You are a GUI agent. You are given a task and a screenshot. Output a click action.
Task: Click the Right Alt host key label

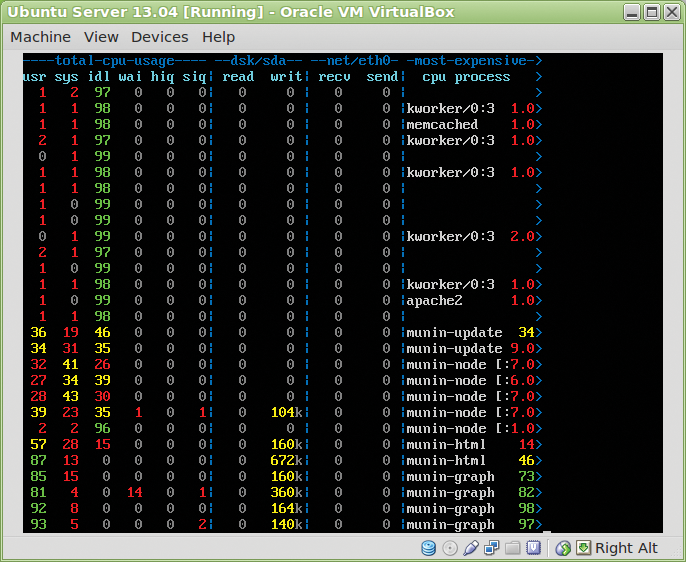click(x=626, y=548)
